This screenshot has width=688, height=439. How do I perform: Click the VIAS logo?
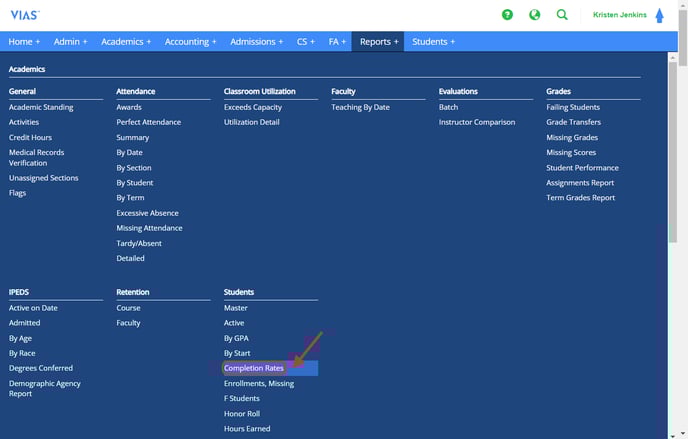click(x=24, y=15)
